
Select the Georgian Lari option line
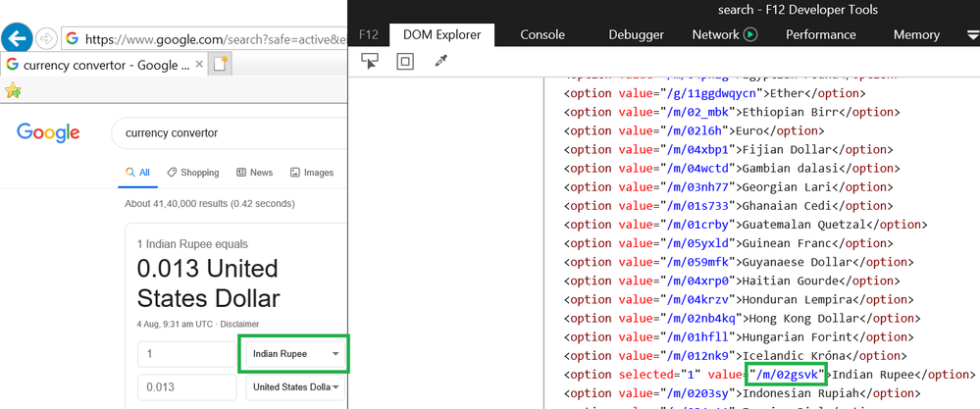click(x=728, y=187)
